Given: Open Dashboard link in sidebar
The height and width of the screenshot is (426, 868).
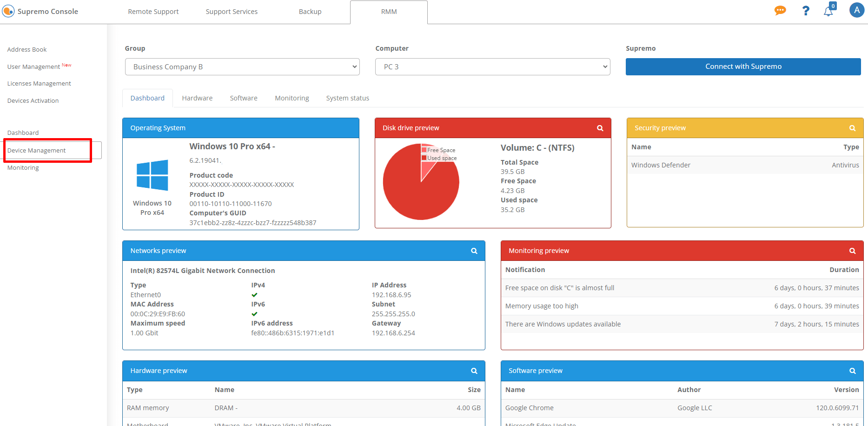Looking at the screenshot, I should [23, 133].
